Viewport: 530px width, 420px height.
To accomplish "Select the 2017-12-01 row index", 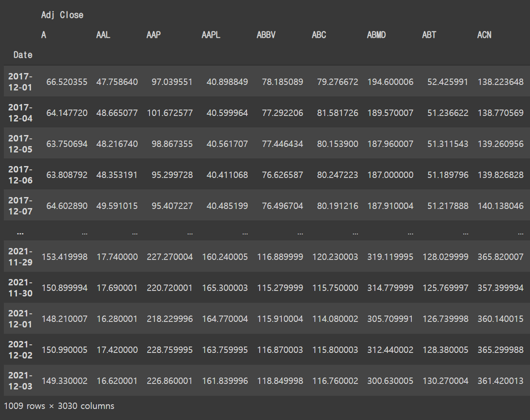I will [x=20, y=82].
